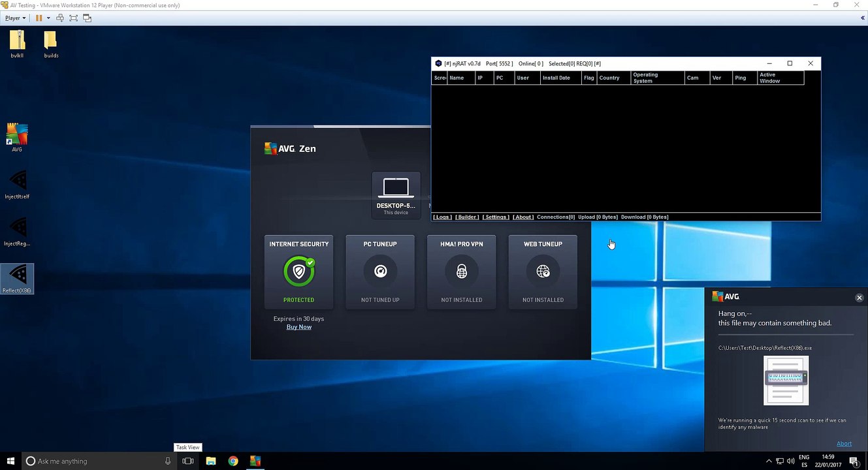Viewport: 868px width, 470px height.
Task: Click the AVG Zen logo title
Action: (x=290, y=148)
